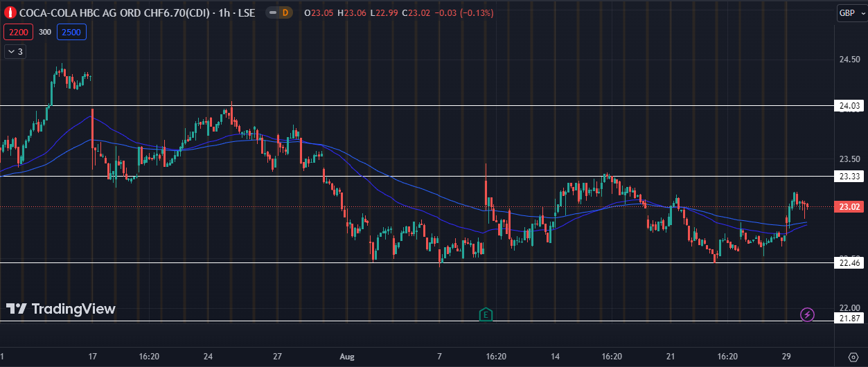Screen dimensions: 868x367
Task: Select the 24.03 horizontal line price label
Action: pos(849,106)
